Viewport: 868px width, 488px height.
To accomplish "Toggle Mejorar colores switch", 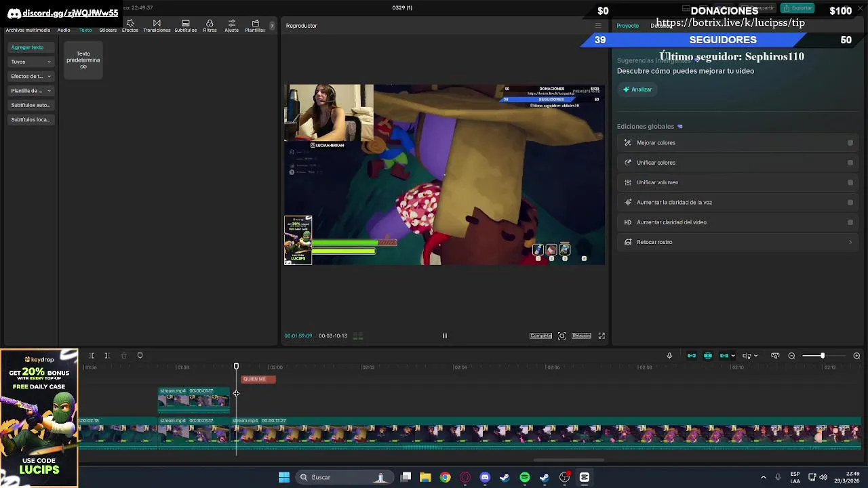I will tap(850, 143).
